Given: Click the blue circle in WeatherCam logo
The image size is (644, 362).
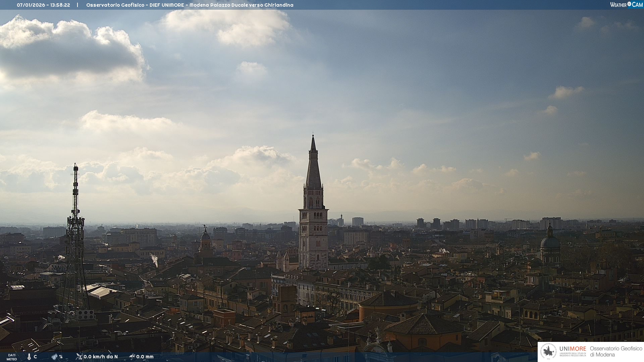Looking at the screenshot, I should pos(629,4).
